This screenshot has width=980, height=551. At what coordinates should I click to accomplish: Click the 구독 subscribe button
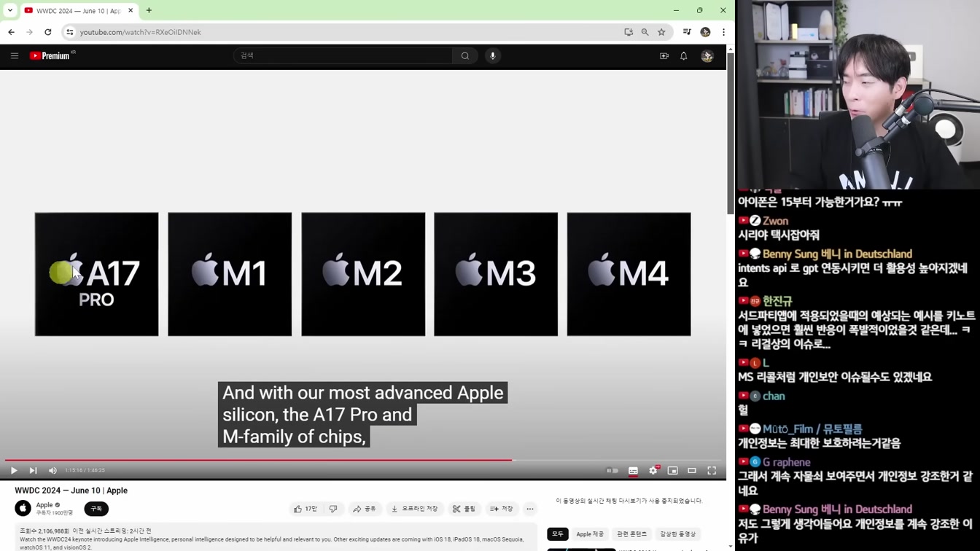[x=96, y=509]
